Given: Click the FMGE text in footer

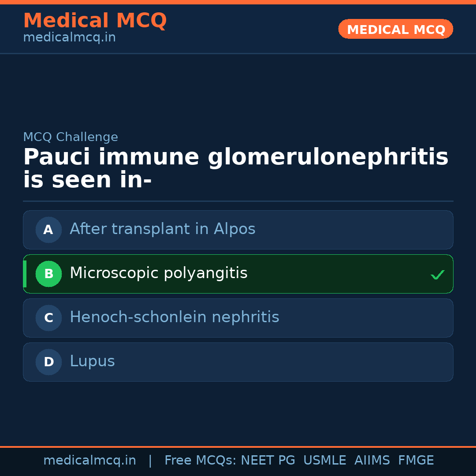Looking at the screenshot, I should click(416, 461).
